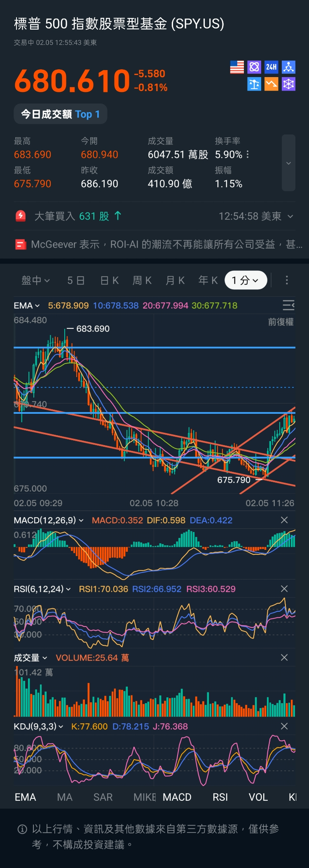
Task: Tap the K:77.600 legend value
Action: (89, 727)
